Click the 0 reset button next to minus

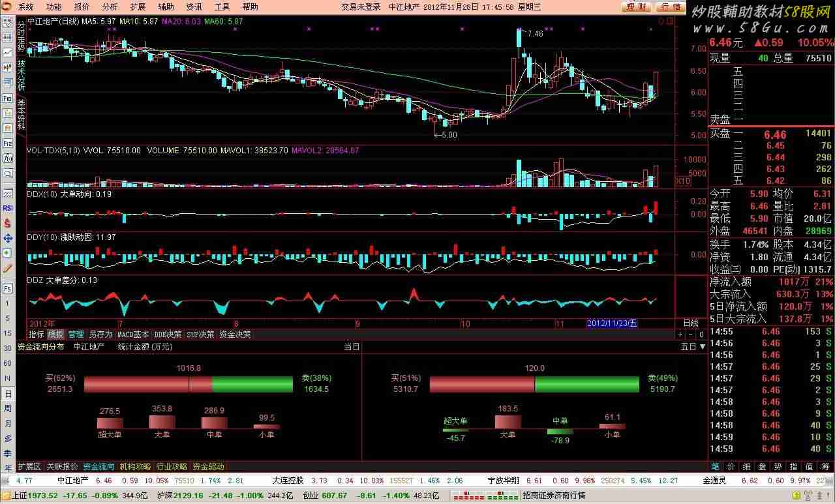(701, 334)
